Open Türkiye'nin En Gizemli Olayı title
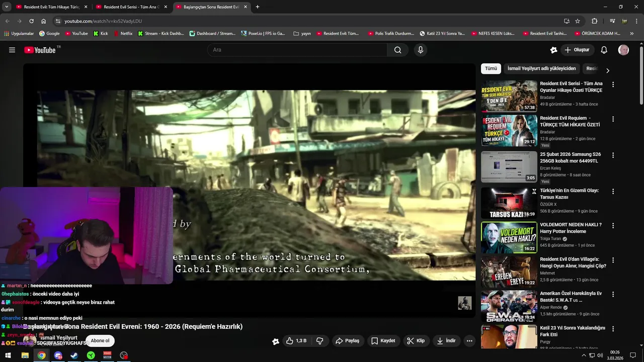This screenshot has width=644, height=362. coord(569,194)
